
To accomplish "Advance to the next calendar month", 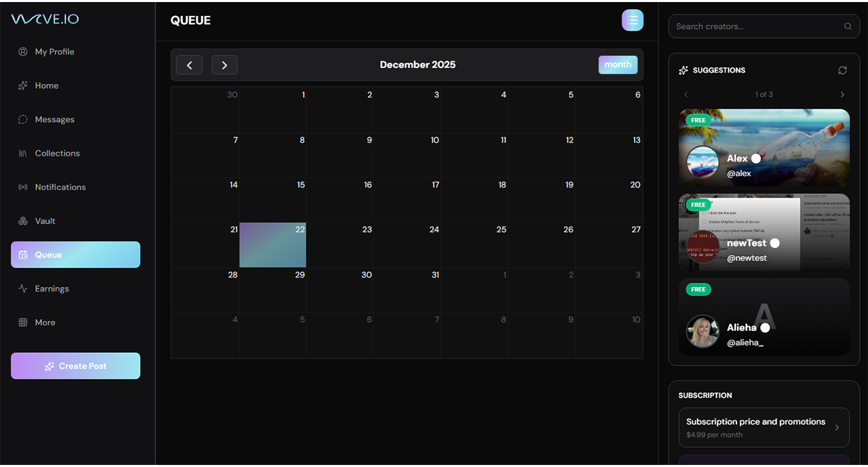I will coord(224,65).
